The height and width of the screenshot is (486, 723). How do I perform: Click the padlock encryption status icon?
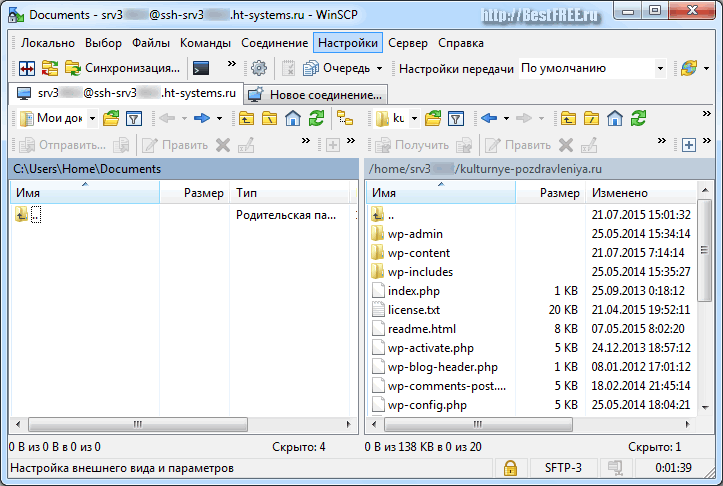click(x=510, y=468)
